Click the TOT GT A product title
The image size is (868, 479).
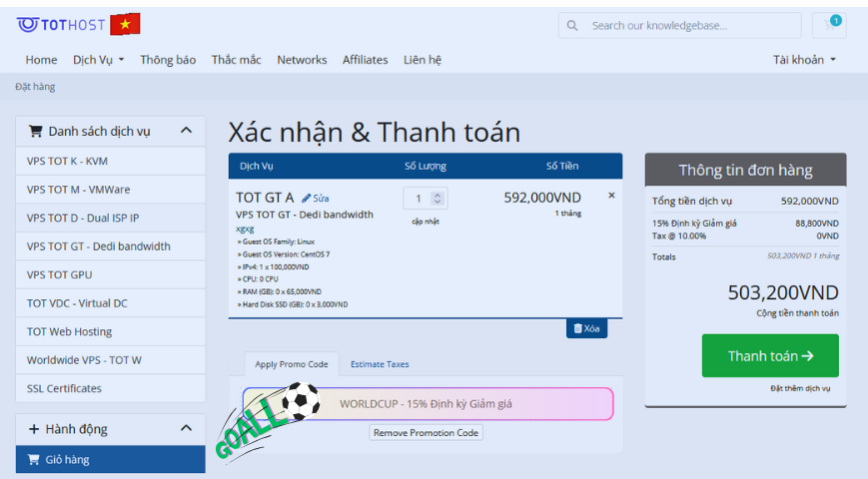[265, 198]
